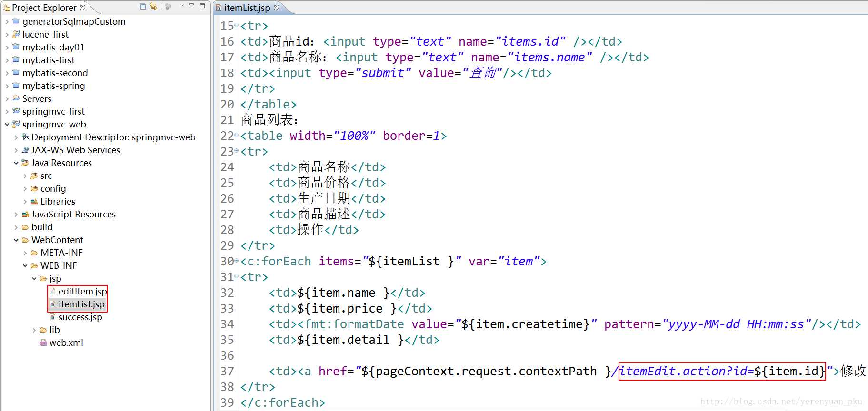Click the lucene-first project icon
Screen dimensions: 868x411
16,34
